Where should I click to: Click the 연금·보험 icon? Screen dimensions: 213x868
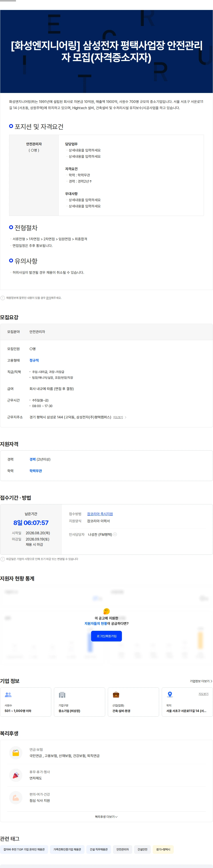coord(16,753)
